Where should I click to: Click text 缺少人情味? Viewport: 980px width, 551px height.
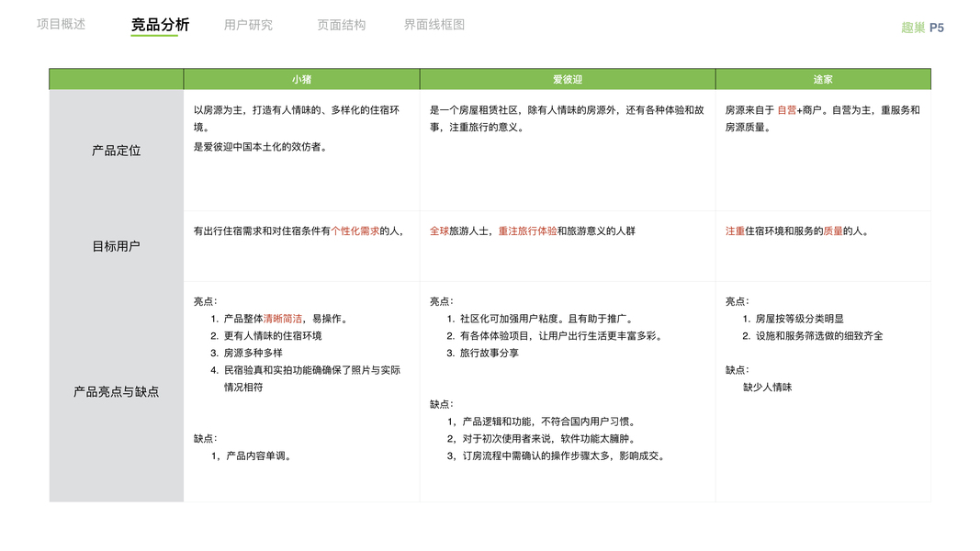768,388
